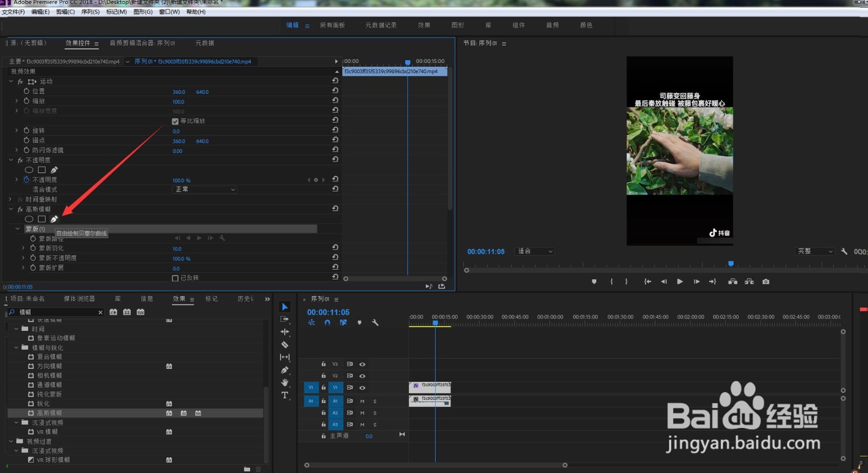
Task: Select the Razor tool
Action: click(x=285, y=344)
